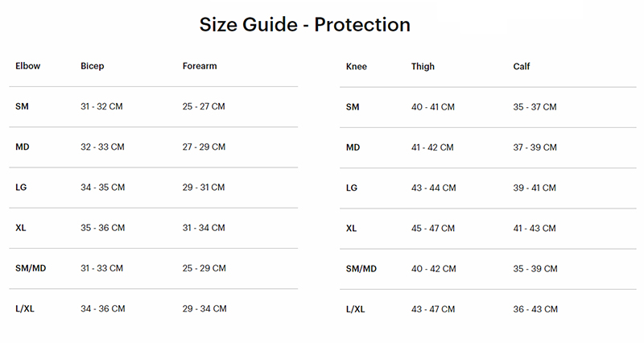Click the L/XL label in Knee table
644x343 pixels.
pyautogui.click(x=355, y=309)
